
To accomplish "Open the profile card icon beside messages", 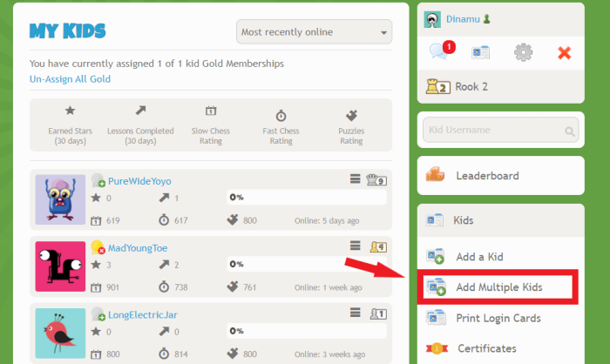I will [480, 52].
